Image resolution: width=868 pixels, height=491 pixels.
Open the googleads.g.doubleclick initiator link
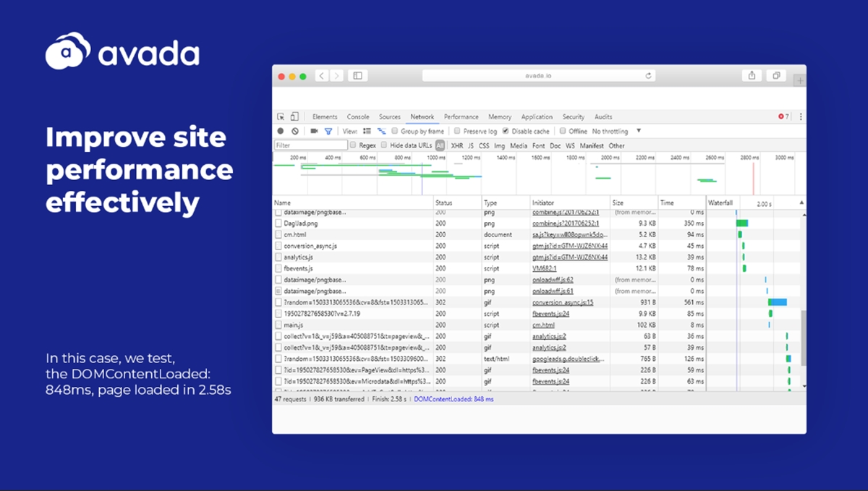click(570, 359)
